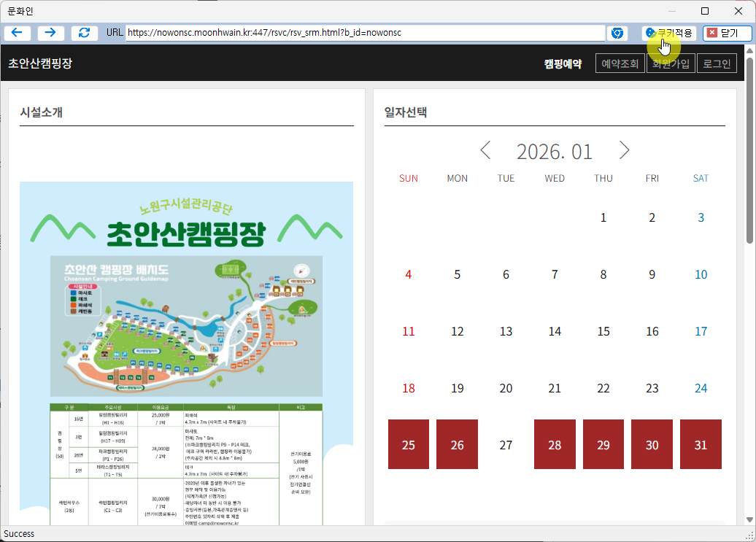The width and height of the screenshot is (756, 542).
Task: Open the 예약조회 menu item
Action: pos(620,63)
